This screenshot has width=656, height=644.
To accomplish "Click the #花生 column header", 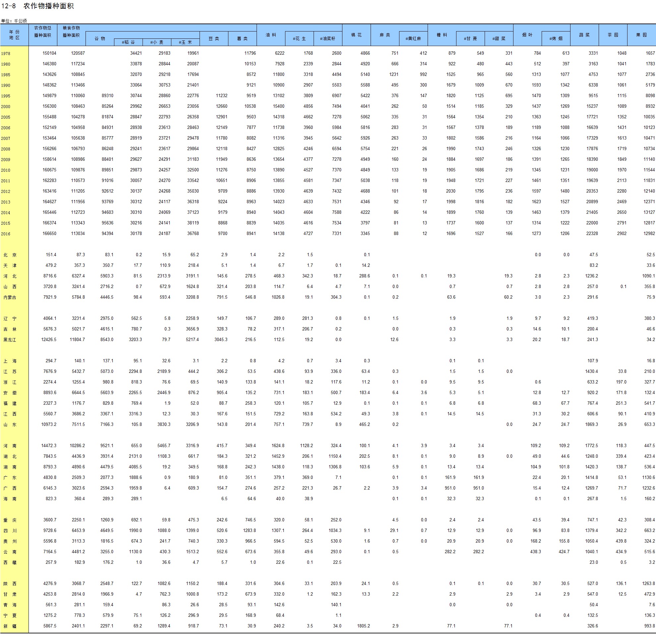I will pos(299,38).
